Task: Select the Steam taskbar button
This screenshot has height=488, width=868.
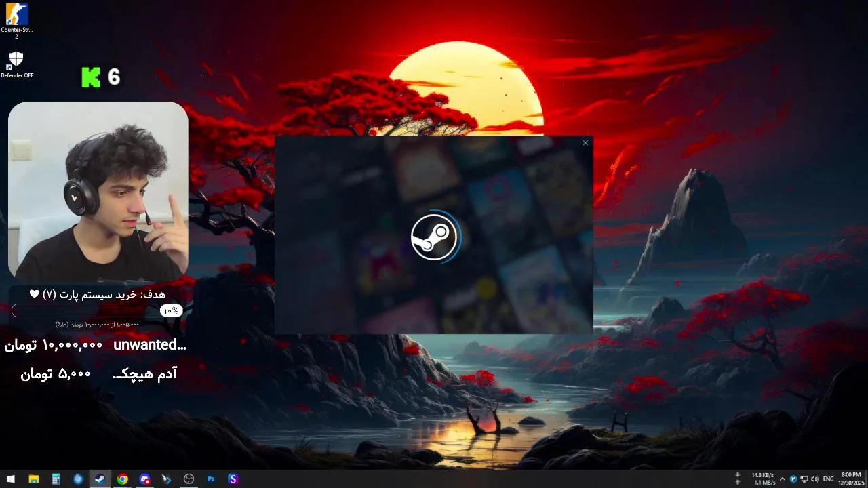Action: [100, 479]
